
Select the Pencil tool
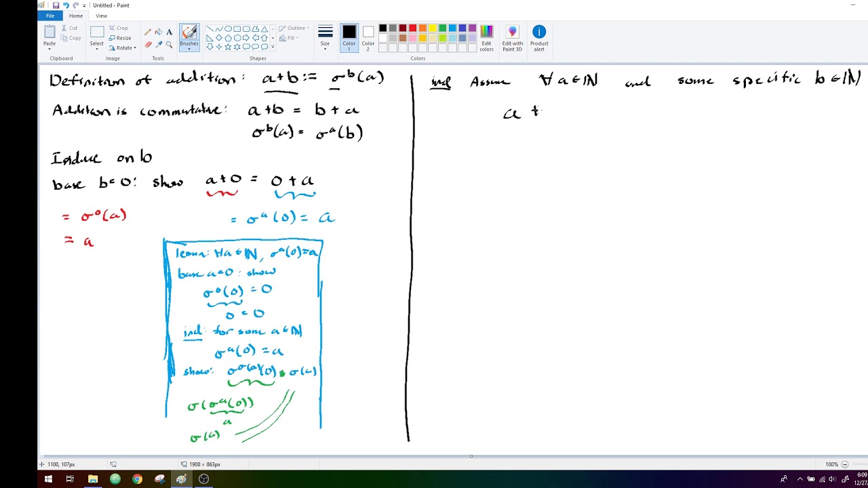coord(148,32)
